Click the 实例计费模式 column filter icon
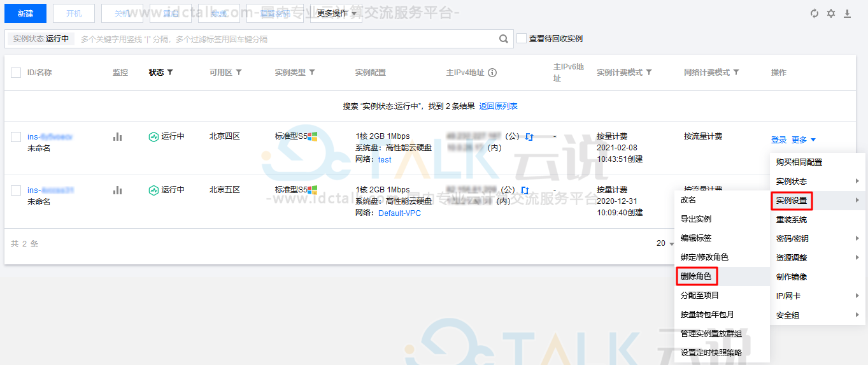The image size is (868, 365). coord(649,73)
